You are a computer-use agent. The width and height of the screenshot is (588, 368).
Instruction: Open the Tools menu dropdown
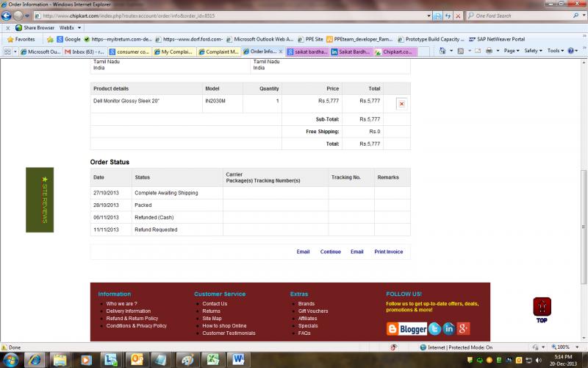(556, 51)
